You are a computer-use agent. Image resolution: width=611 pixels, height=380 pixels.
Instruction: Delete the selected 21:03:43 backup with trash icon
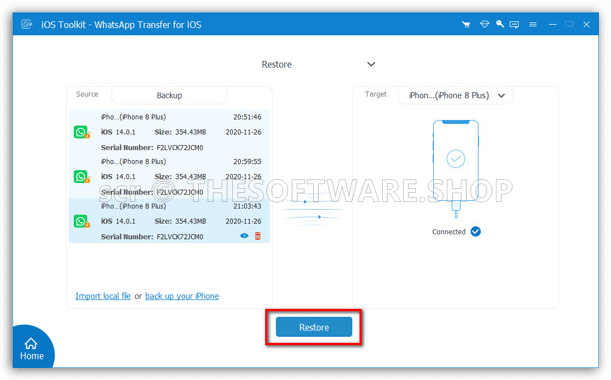(x=258, y=236)
